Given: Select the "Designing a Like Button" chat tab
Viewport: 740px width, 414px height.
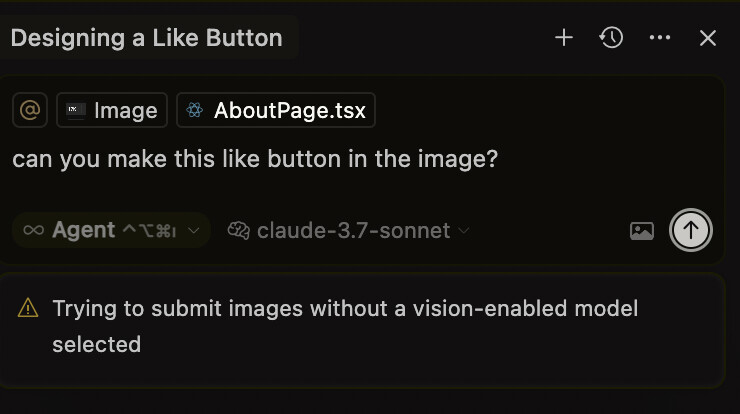Looking at the screenshot, I should coord(147,38).
